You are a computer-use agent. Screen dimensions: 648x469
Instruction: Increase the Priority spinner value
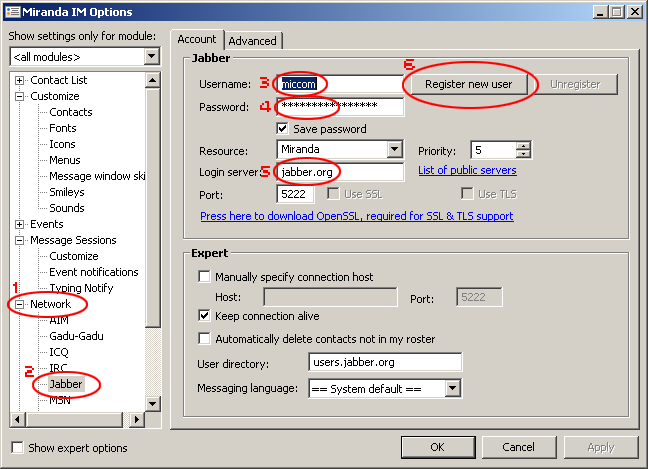[523, 145]
